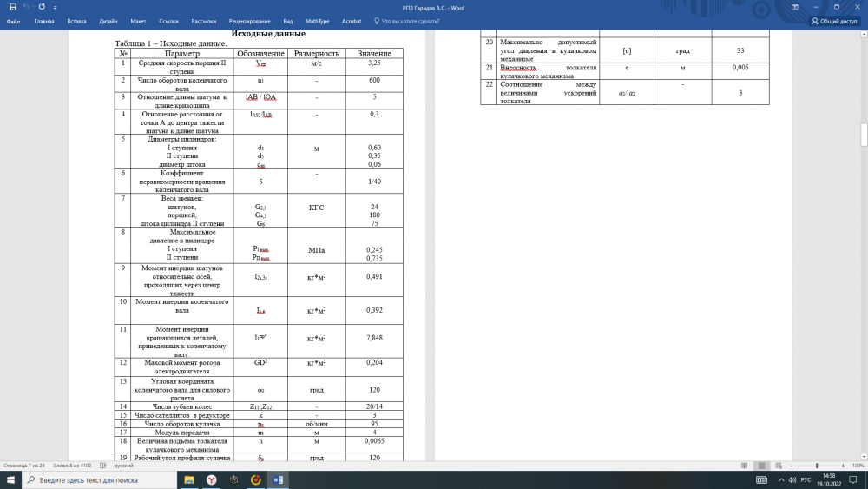Image resolution: width=868 pixels, height=489 pixels.
Task: Switch to the Главная ribbon tab
Action: coord(44,21)
